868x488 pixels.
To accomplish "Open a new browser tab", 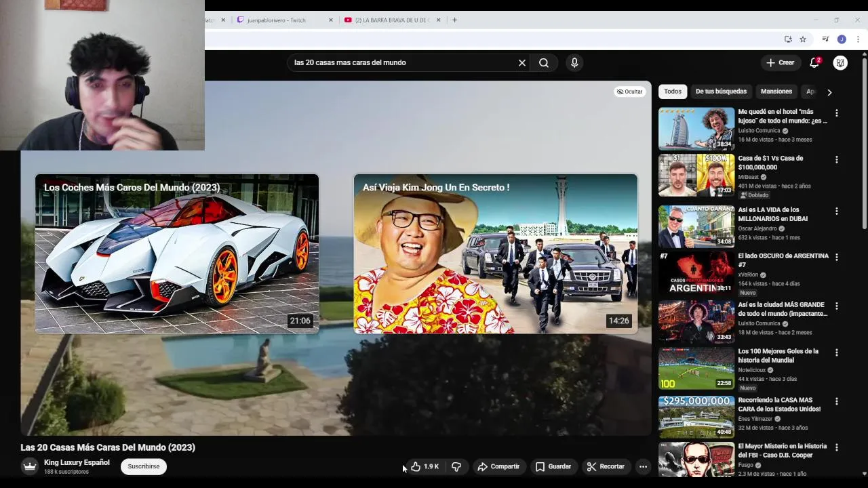I will (x=454, y=20).
